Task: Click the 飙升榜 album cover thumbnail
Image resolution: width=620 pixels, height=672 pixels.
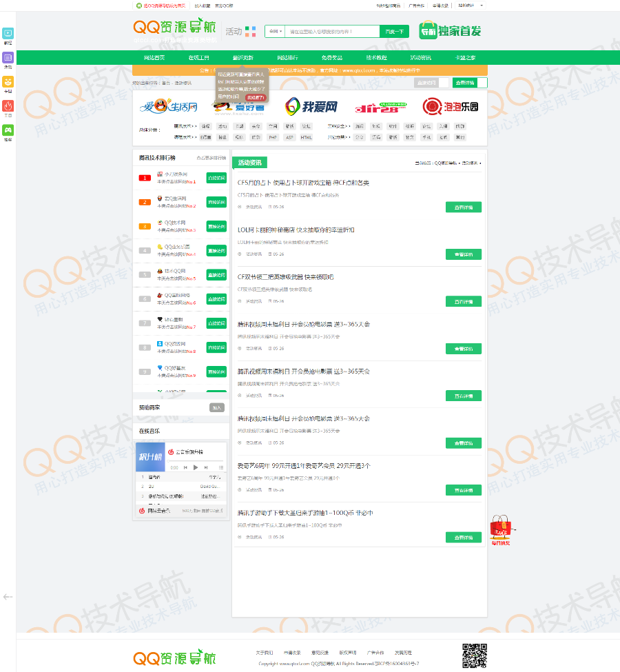Action: (150, 457)
